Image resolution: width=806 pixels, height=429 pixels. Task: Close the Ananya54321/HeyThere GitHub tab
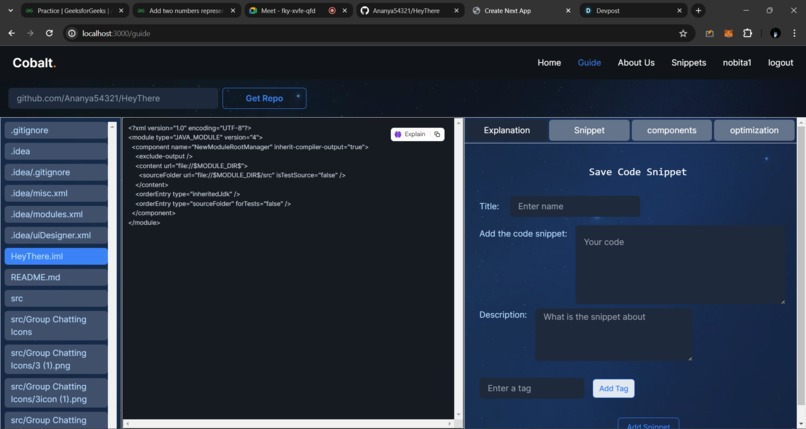click(x=456, y=10)
